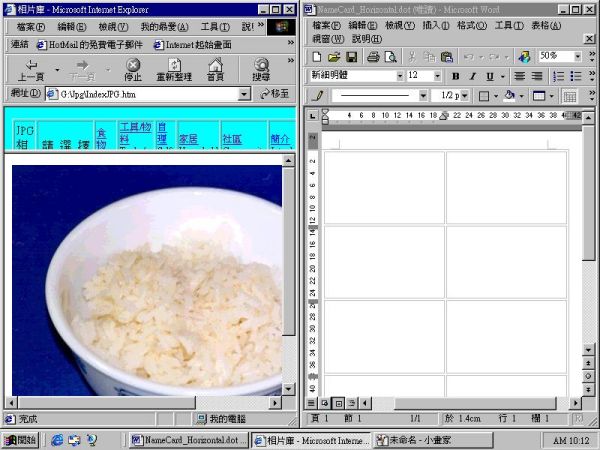Toggle Bold formatting in Word
Image resolution: width=600 pixels, height=450 pixels.
[456, 76]
